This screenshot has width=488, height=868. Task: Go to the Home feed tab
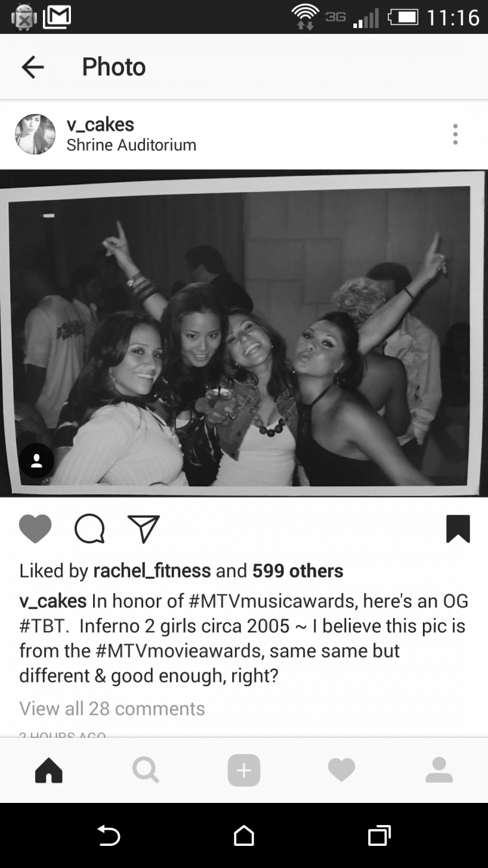[49, 770]
